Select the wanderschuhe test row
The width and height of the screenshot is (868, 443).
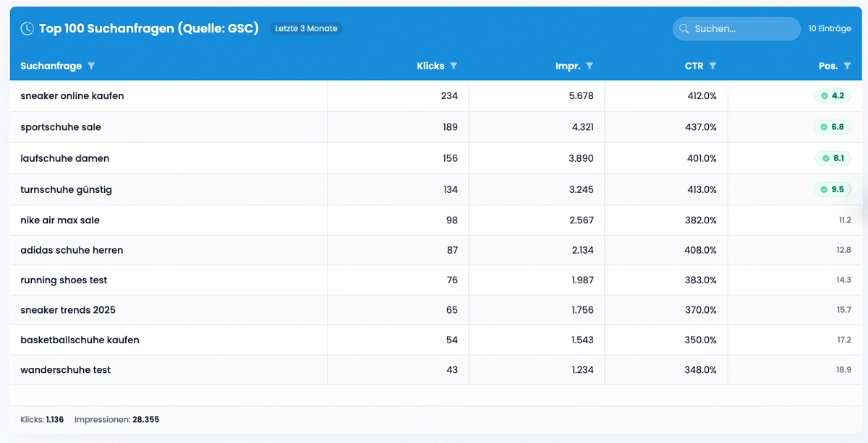[66, 370]
